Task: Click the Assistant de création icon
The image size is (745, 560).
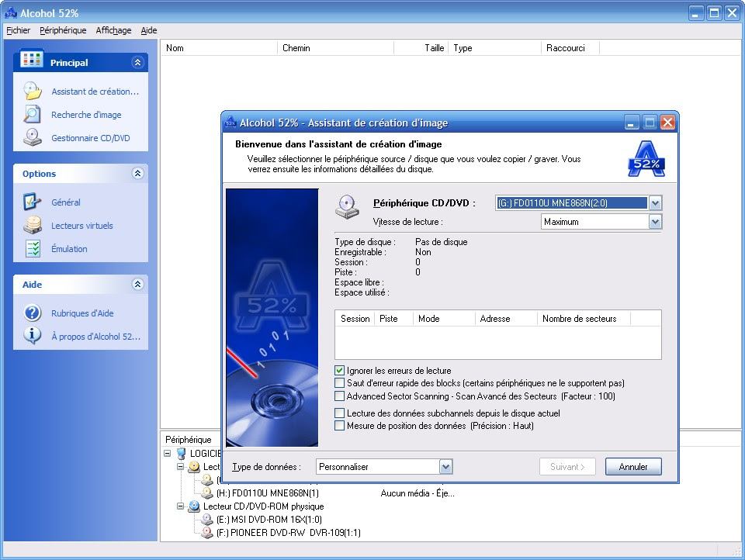Action: pos(32,92)
